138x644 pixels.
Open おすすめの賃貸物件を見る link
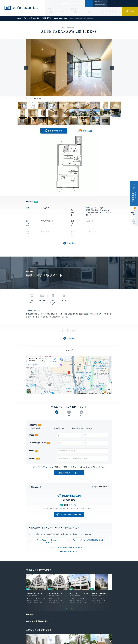[x=38, y=621]
